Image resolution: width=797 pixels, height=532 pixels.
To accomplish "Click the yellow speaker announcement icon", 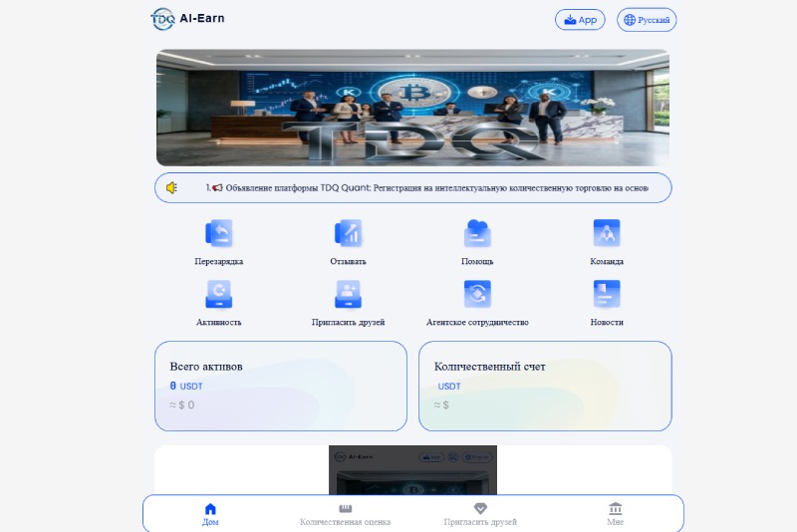I will pyautogui.click(x=171, y=188).
